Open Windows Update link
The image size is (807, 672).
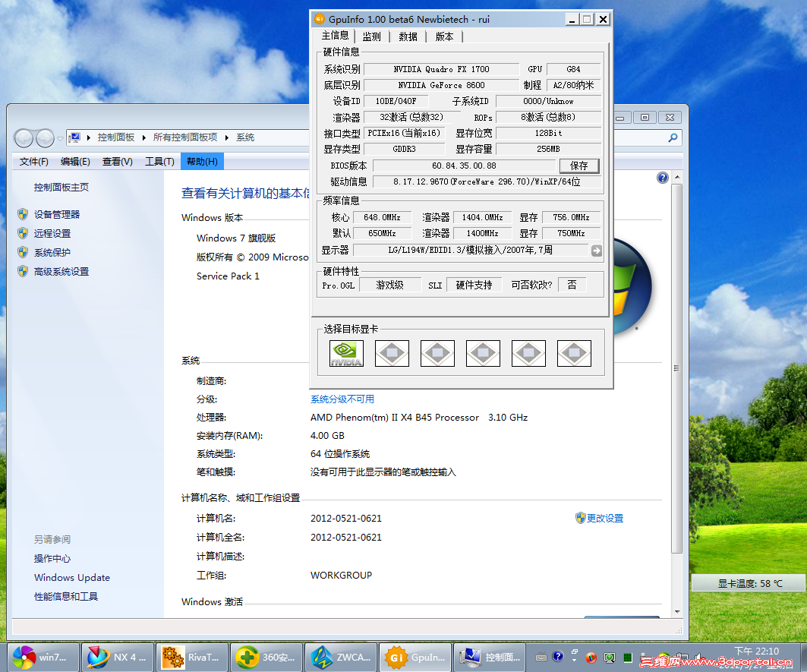pyautogui.click(x=72, y=577)
